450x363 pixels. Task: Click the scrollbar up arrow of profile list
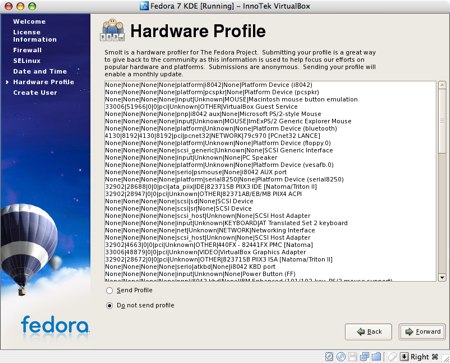pyautogui.click(x=442, y=85)
